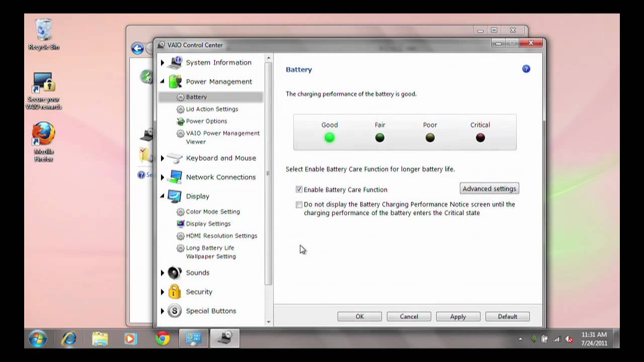644x362 pixels.
Task: Click gear icon beside Long Battery Life Wallpaper
Action: (x=181, y=248)
